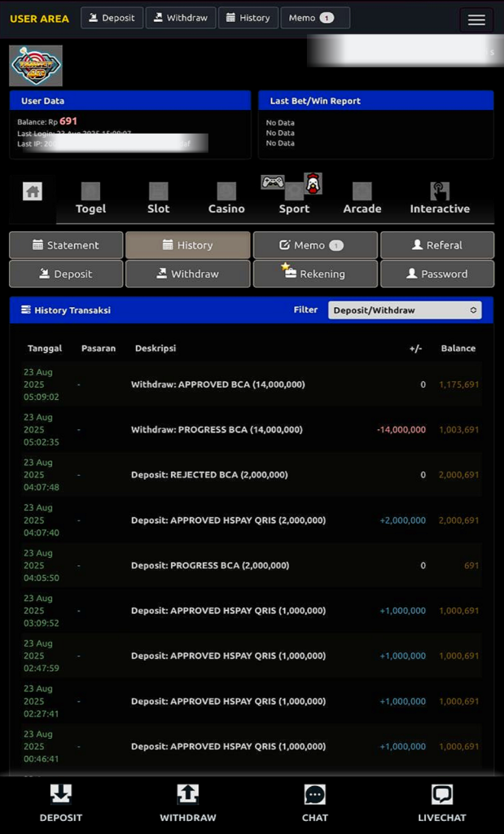Click the Statement button
The width and height of the screenshot is (504, 834).
(66, 245)
